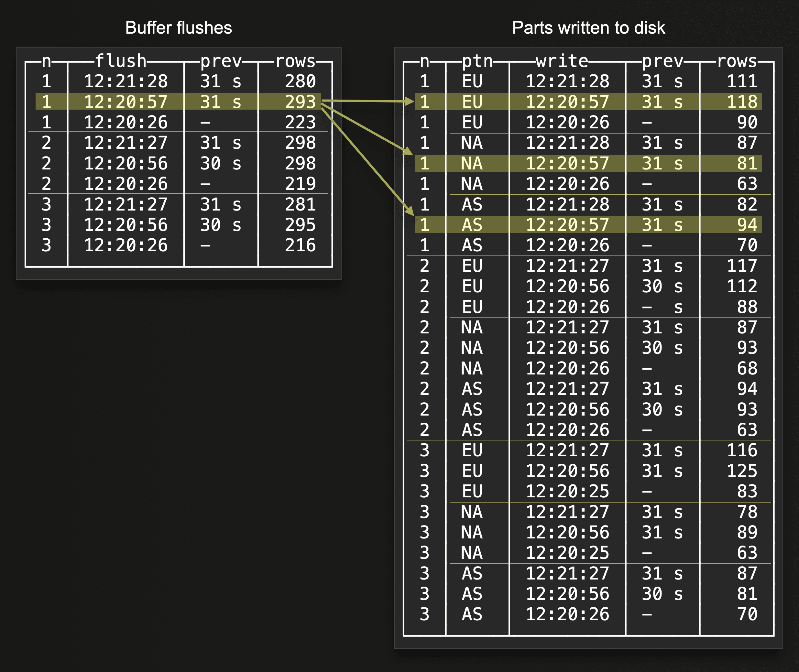Click the rows value 112 in Parts table

742,287
